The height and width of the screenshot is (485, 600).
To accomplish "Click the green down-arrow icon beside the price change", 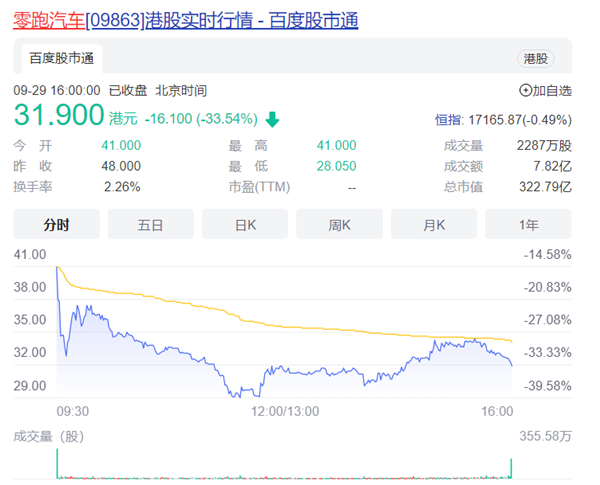I will 272,119.
